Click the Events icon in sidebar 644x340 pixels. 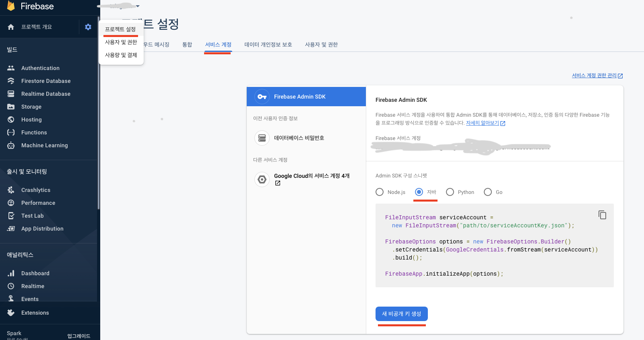(11, 298)
